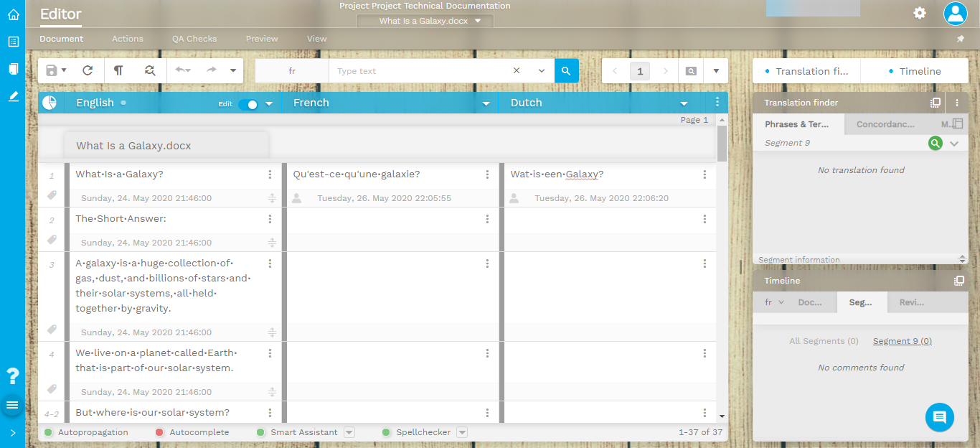Open the French column dropdown arrow
The width and height of the screenshot is (980, 448).
[486, 103]
